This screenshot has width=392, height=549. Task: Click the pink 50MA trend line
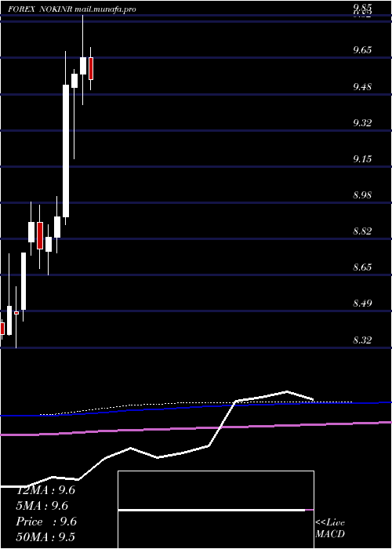tap(196, 428)
